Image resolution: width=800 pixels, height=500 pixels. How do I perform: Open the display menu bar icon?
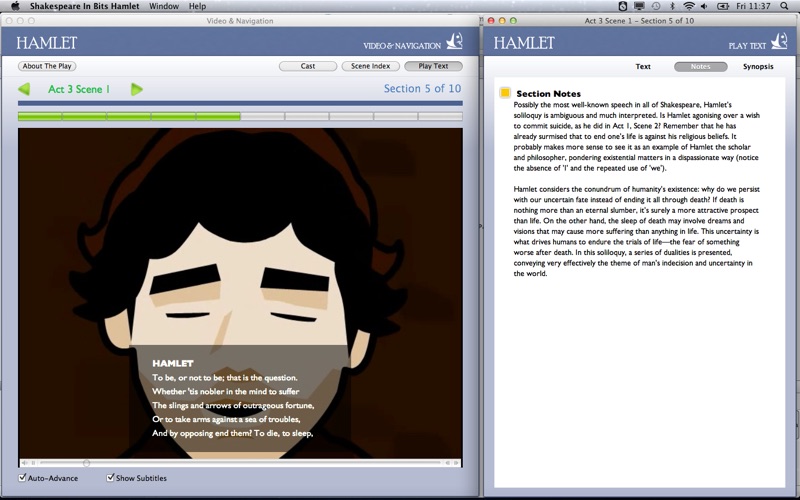click(639, 6)
